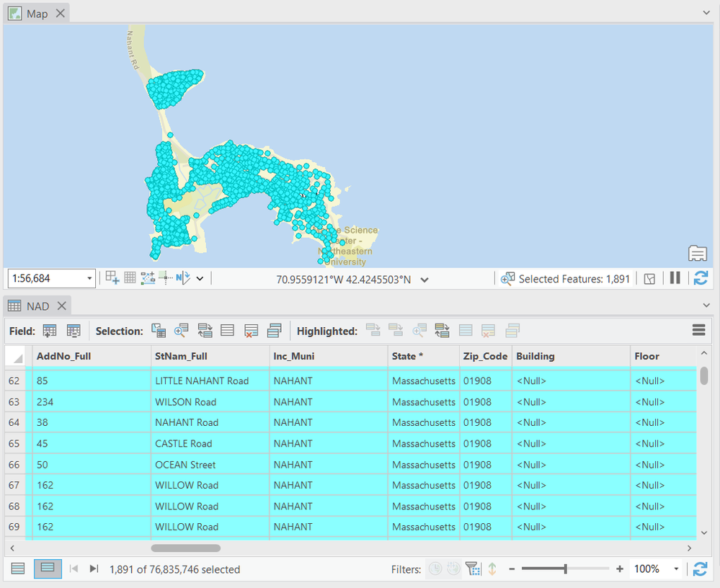Open the attribute table options menu
Viewport: 720px width, 588px height.
[698, 330]
